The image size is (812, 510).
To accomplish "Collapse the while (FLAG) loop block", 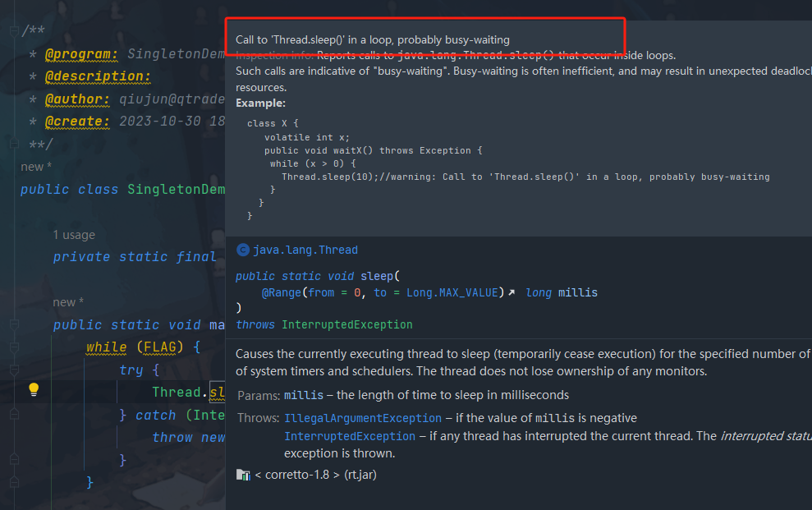I will (15, 347).
